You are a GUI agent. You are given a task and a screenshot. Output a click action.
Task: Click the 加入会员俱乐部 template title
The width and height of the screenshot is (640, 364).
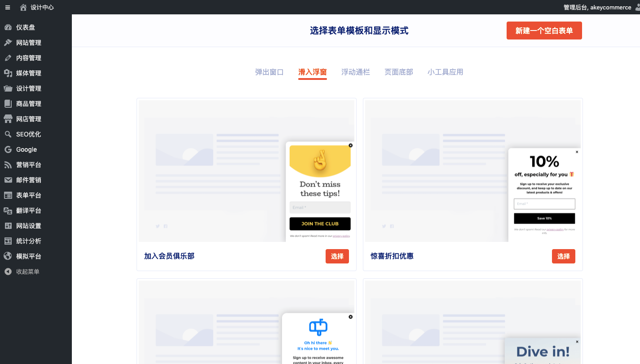pos(169,256)
